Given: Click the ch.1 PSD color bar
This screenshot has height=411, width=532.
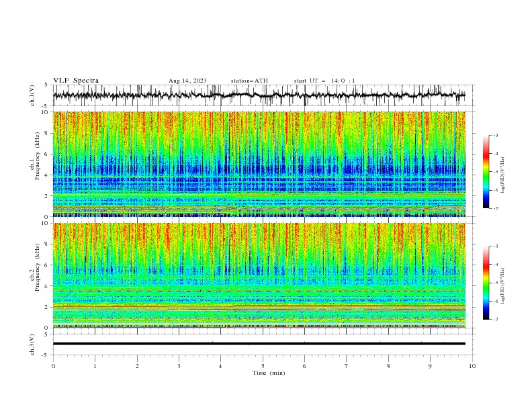Looking at the screenshot, I should point(486,172).
